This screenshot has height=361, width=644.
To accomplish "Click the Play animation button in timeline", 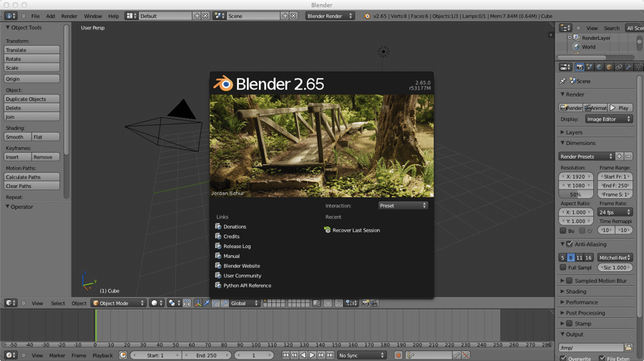I will tap(312, 355).
